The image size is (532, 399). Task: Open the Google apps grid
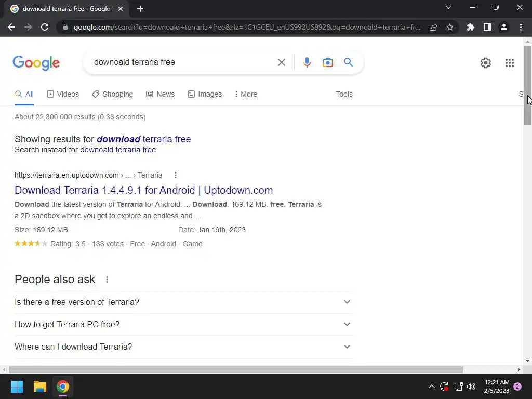click(x=509, y=63)
